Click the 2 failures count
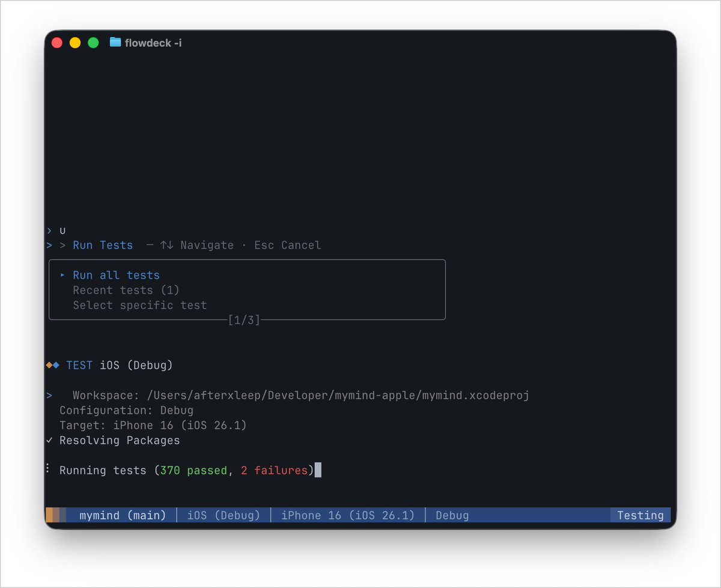Viewport: 721px width, 588px height. coord(274,470)
